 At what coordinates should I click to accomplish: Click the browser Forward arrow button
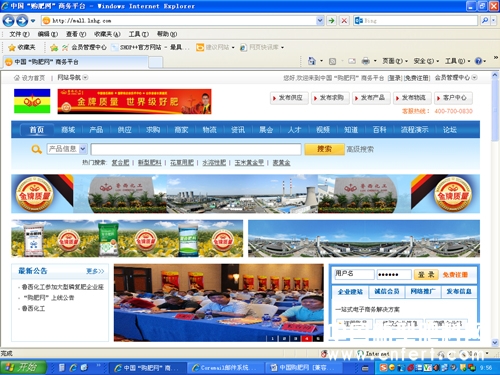[22, 21]
